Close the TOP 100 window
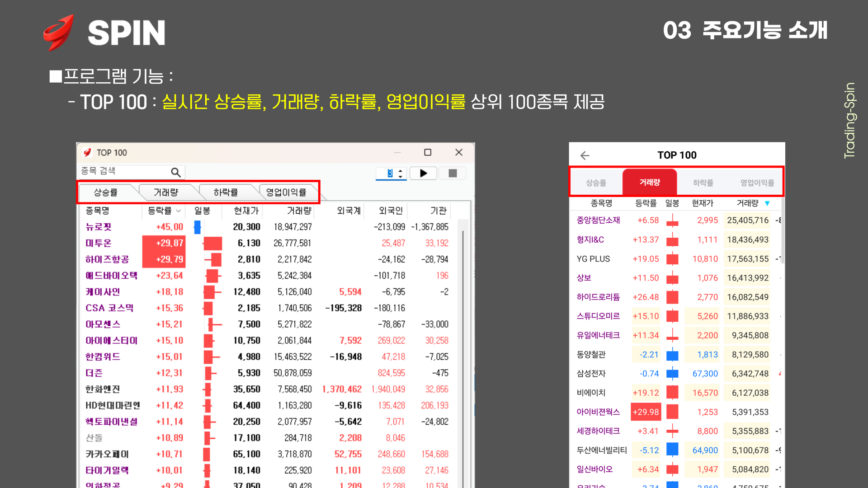 click(x=458, y=153)
